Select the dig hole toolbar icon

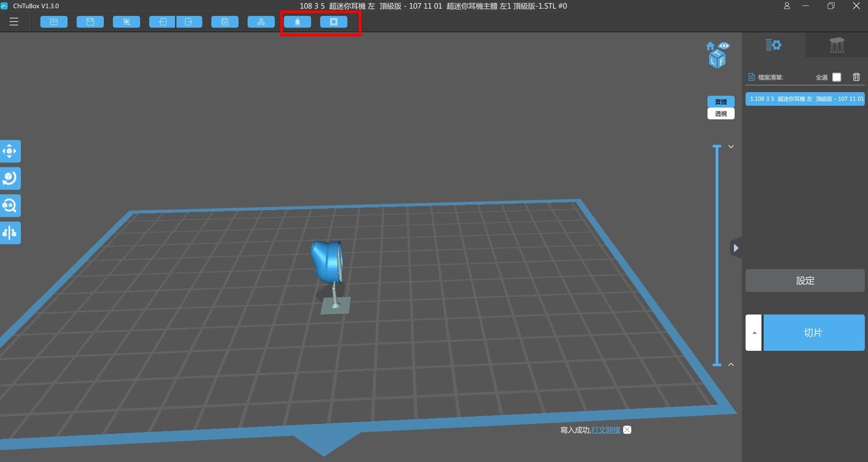[334, 22]
